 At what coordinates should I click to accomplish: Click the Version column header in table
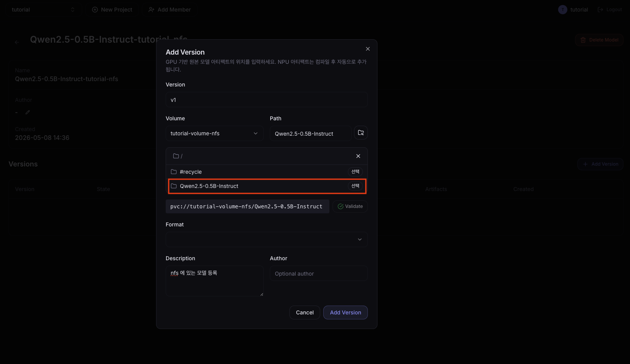pyautogui.click(x=25, y=189)
